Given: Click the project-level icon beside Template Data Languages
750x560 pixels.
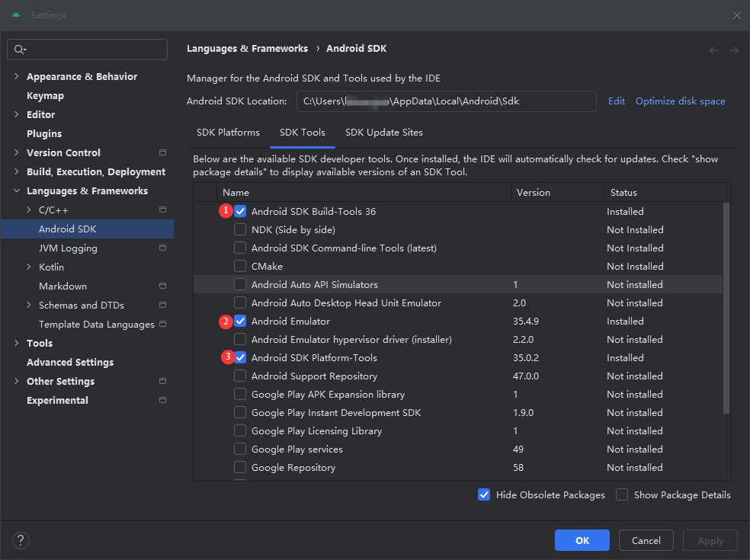Looking at the screenshot, I should click(x=162, y=324).
